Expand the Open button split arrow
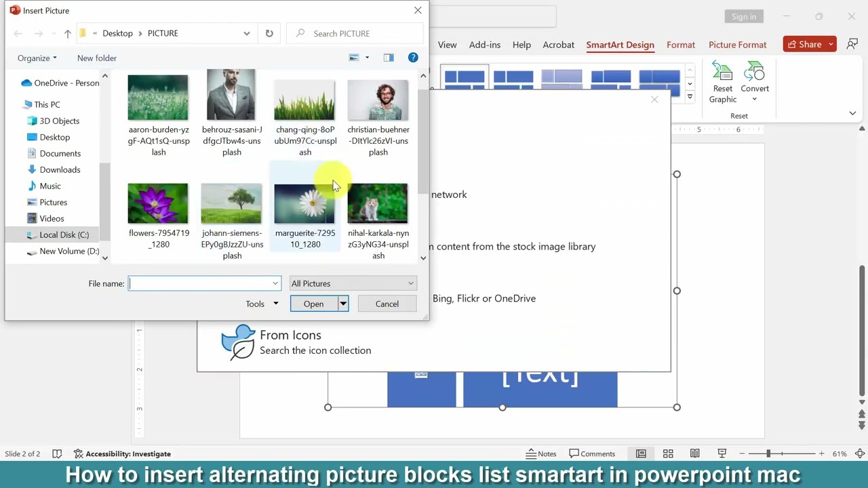 point(343,304)
